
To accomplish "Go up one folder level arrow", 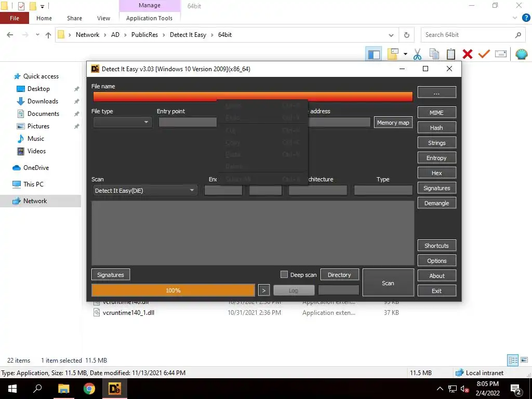I will pyautogui.click(x=48, y=35).
